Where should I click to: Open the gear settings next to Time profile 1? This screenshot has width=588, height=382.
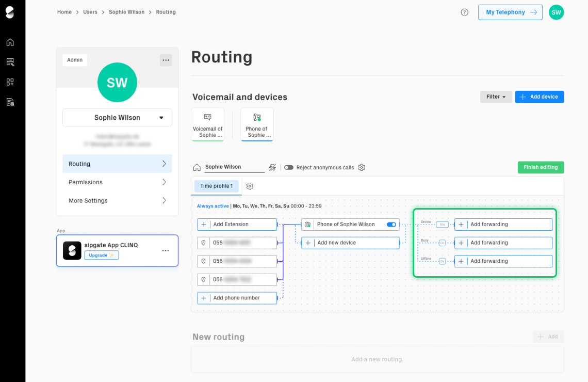pos(250,186)
